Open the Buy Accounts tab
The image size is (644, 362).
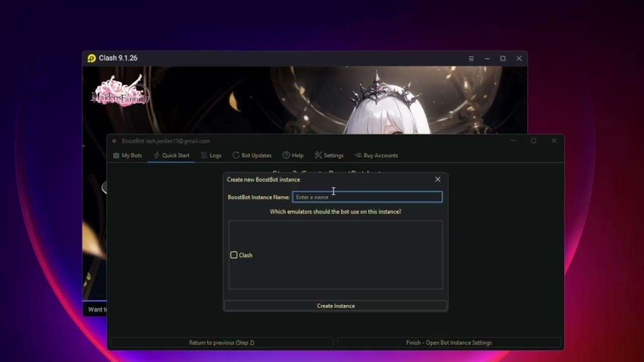click(376, 155)
